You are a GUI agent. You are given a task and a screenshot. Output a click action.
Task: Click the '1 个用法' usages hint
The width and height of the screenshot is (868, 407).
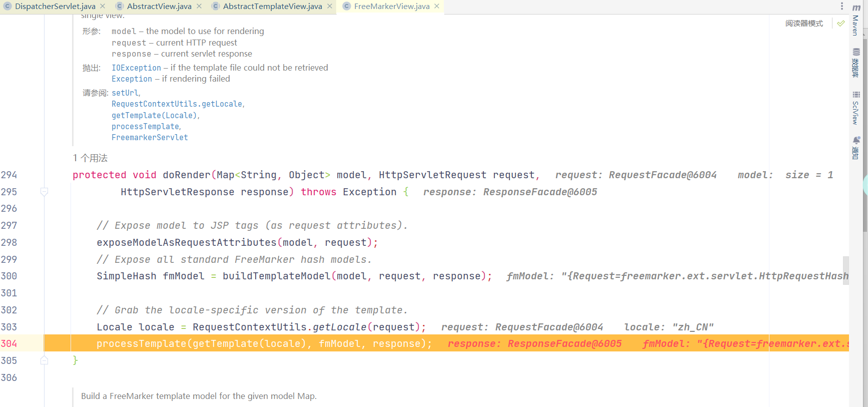[x=90, y=158]
